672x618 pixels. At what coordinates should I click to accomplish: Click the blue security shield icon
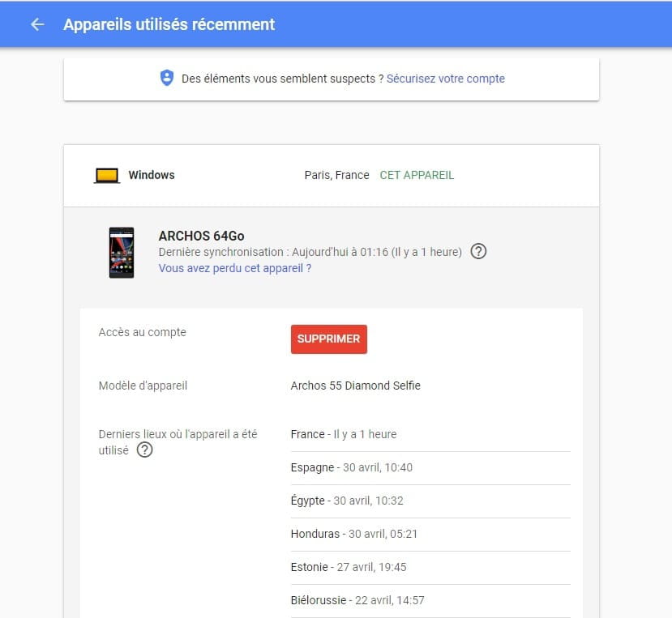167,78
